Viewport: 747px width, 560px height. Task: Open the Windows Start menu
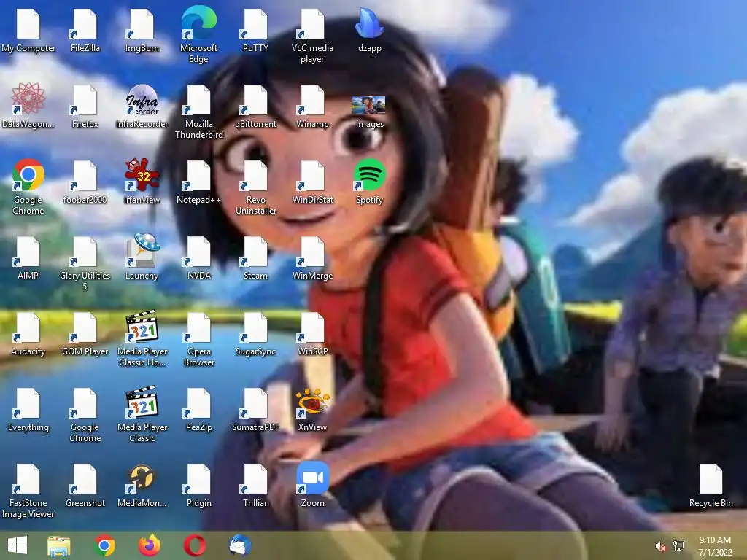18,545
